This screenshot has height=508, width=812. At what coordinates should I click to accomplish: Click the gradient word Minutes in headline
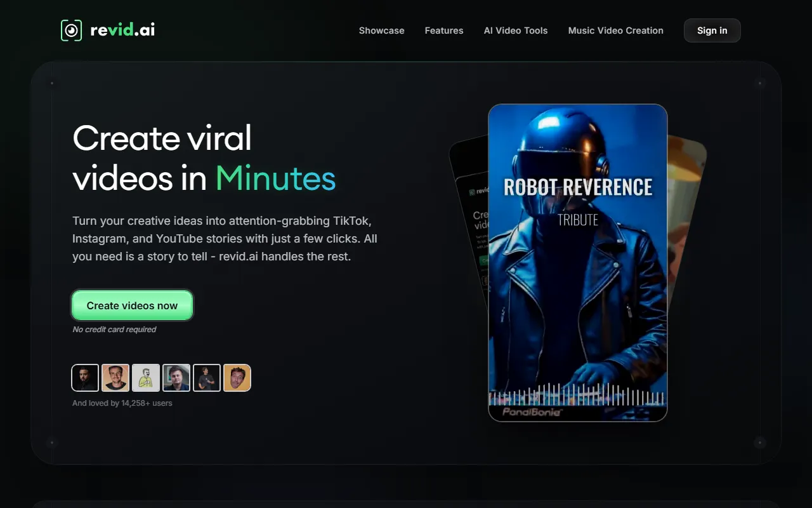point(275,178)
